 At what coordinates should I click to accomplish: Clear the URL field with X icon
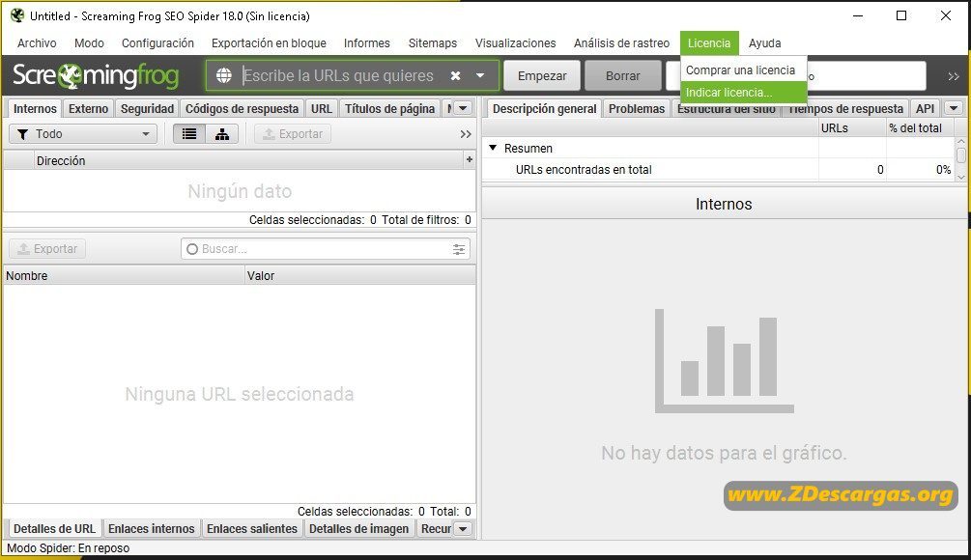click(x=455, y=75)
